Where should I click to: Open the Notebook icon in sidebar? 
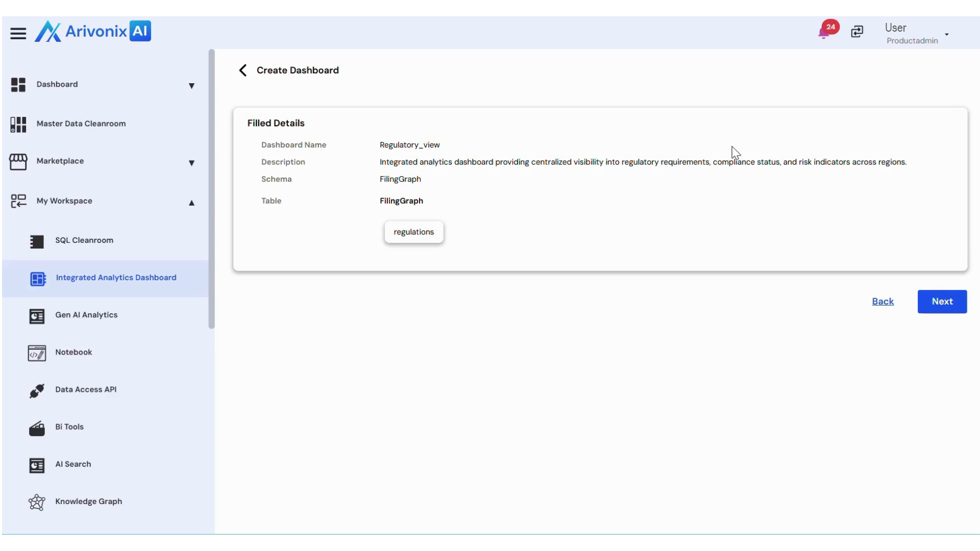pos(37,353)
